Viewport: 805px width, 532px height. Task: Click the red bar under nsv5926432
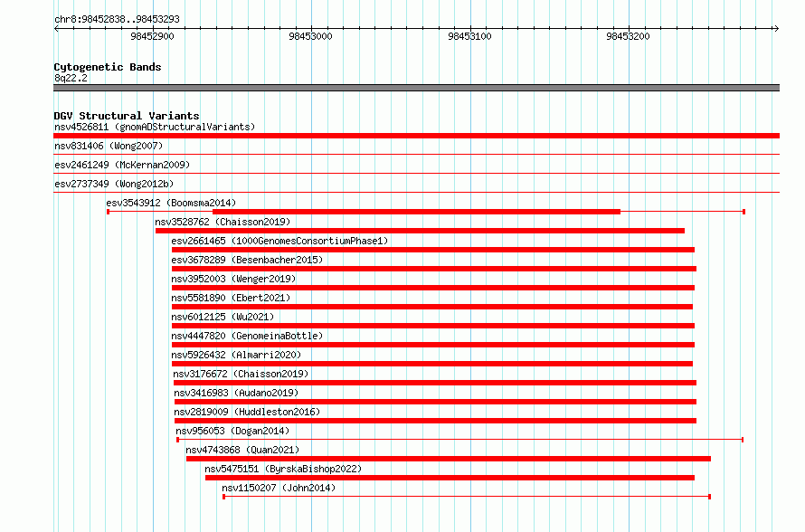click(x=432, y=364)
